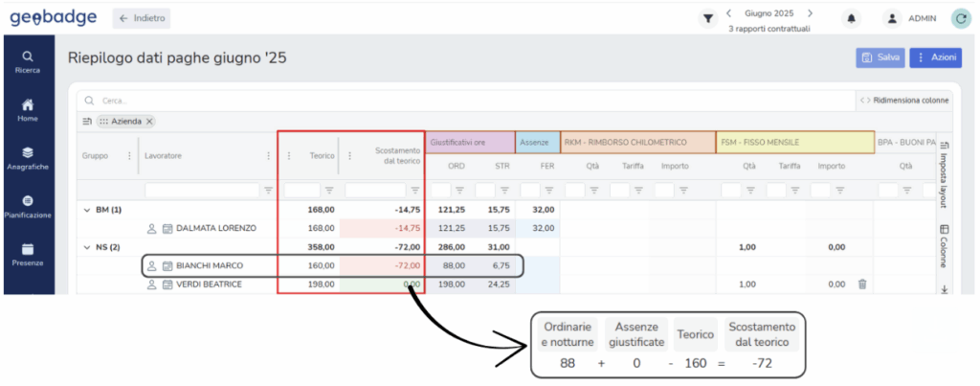Open the notifications bell

tap(851, 19)
